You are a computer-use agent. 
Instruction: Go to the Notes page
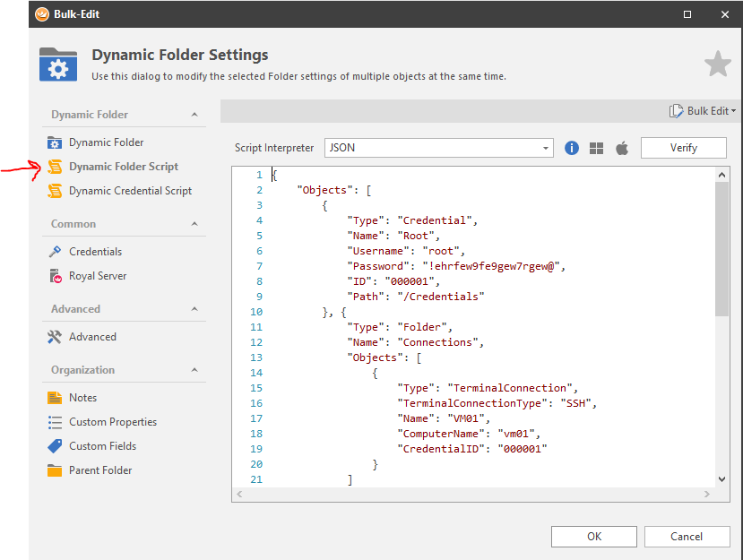pyautogui.click(x=82, y=398)
